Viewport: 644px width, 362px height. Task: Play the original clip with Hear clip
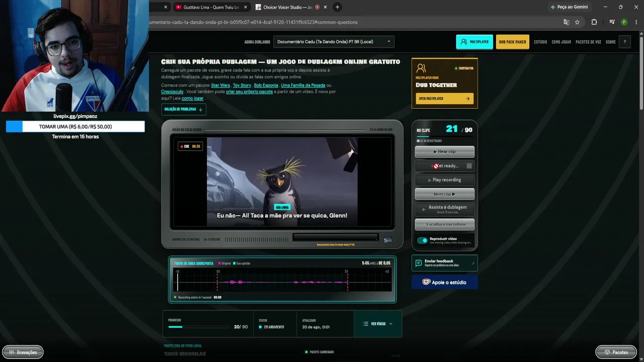(445, 151)
